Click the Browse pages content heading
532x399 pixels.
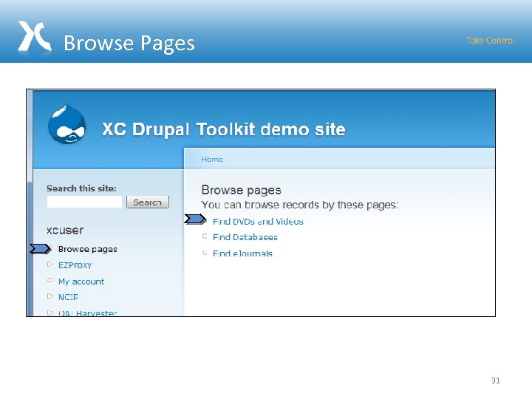click(241, 190)
